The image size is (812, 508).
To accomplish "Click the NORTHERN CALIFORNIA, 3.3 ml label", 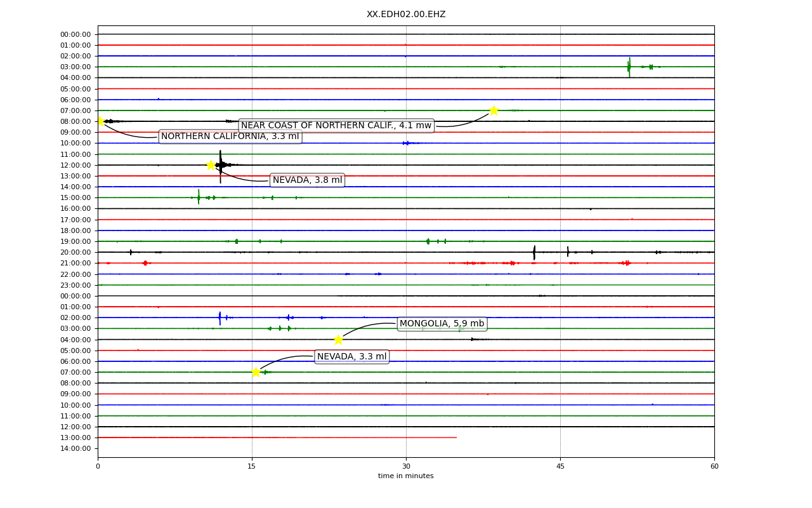I will (x=230, y=137).
